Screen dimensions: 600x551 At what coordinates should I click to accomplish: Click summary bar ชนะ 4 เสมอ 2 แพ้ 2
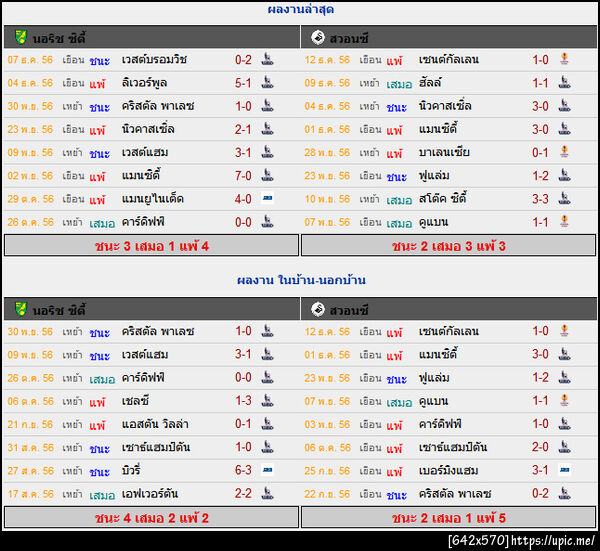pyautogui.click(x=152, y=518)
